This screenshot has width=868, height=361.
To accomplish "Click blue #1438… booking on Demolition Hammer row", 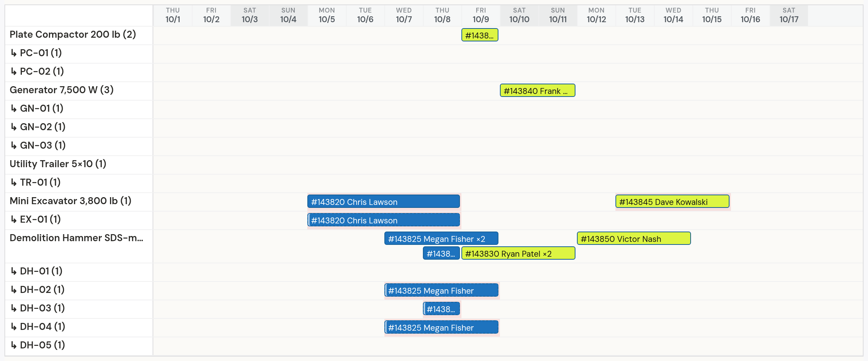I will coord(441,253).
